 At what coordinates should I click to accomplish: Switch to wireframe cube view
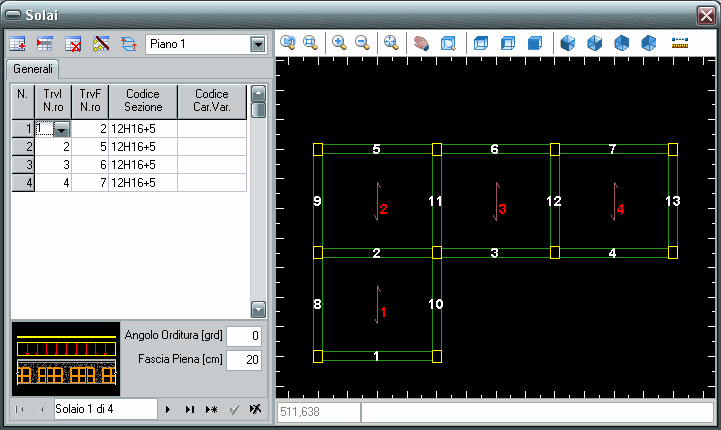[481, 44]
